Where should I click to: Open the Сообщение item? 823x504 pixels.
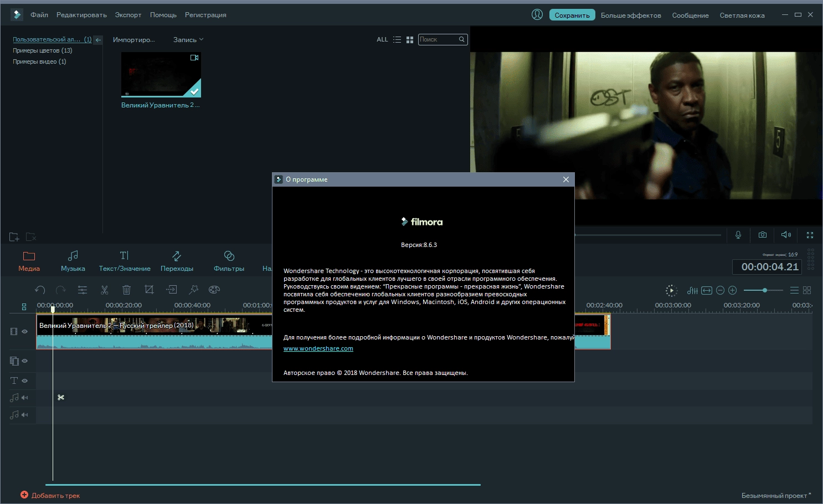[690, 16]
